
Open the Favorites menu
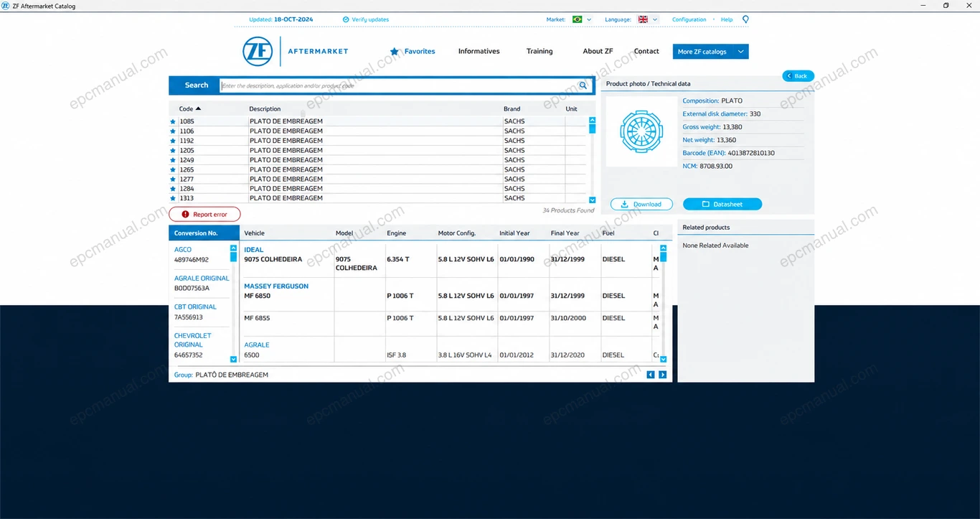click(413, 52)
